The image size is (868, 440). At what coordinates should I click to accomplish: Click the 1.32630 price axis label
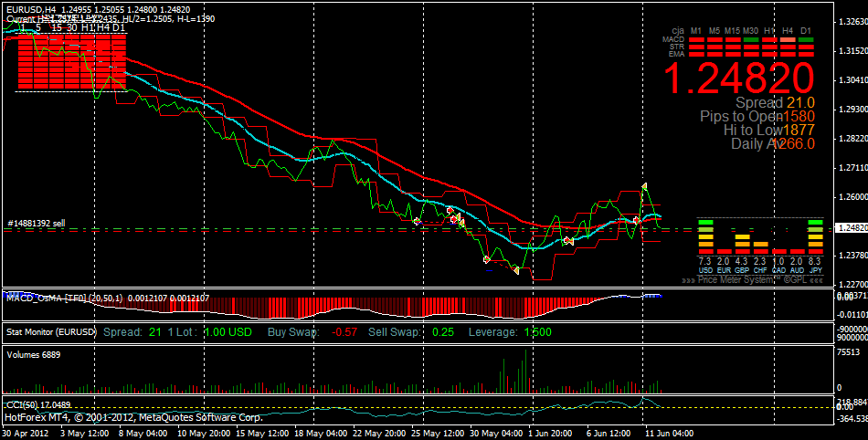coord(853,22)
